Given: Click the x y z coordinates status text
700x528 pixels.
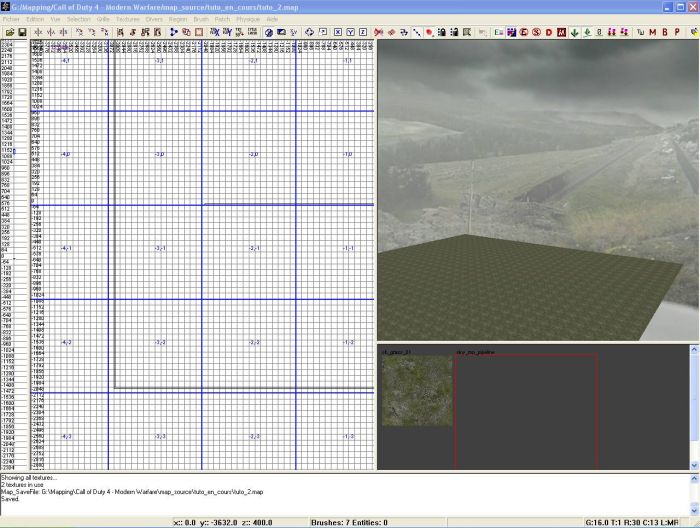Looking at the screenshot, I should [222, 523].
